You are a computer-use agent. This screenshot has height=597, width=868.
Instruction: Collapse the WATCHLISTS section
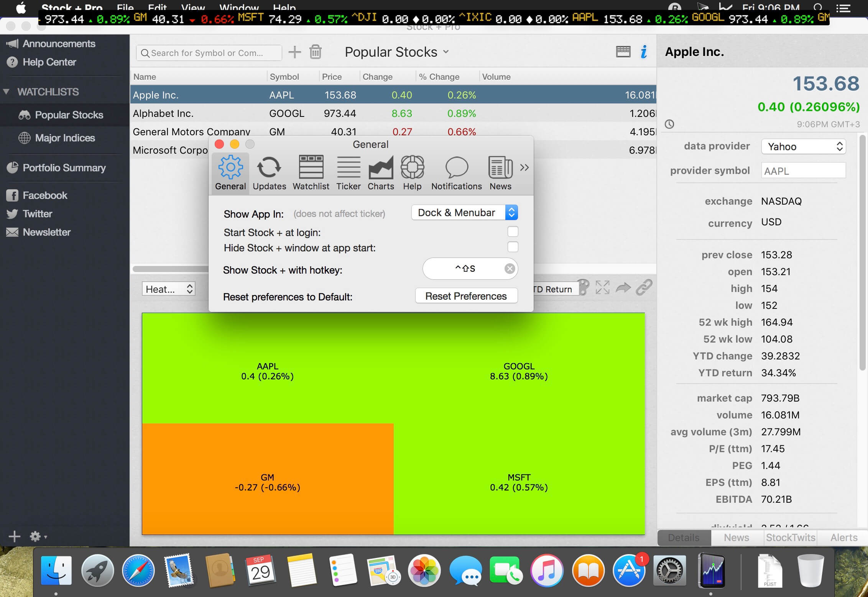coord(6,92)
